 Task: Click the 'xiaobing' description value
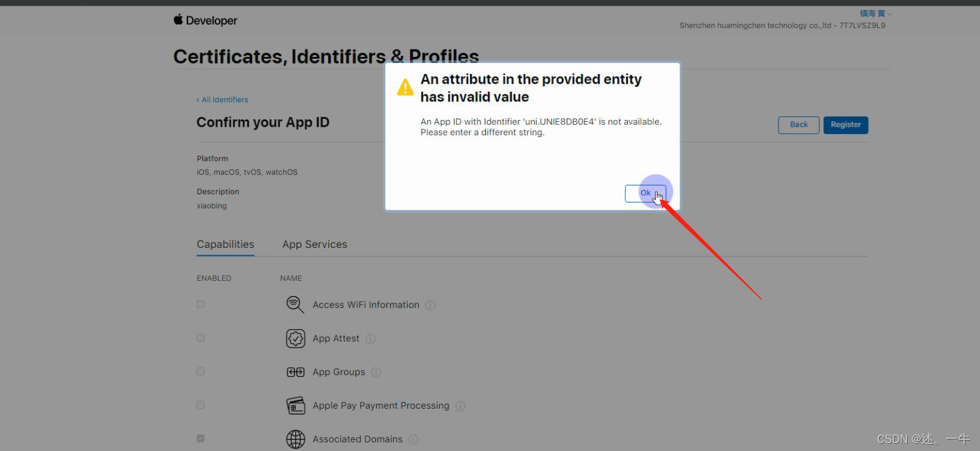click(212, 206)
